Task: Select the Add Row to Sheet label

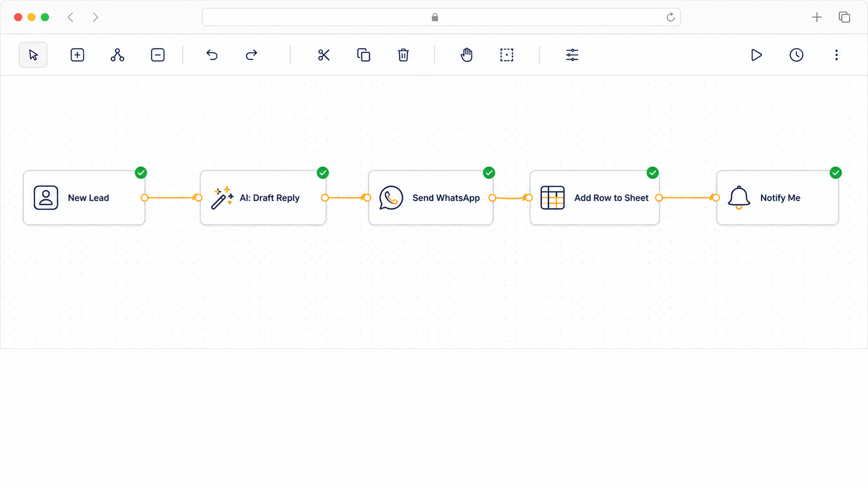Action: tap(611, 198)
